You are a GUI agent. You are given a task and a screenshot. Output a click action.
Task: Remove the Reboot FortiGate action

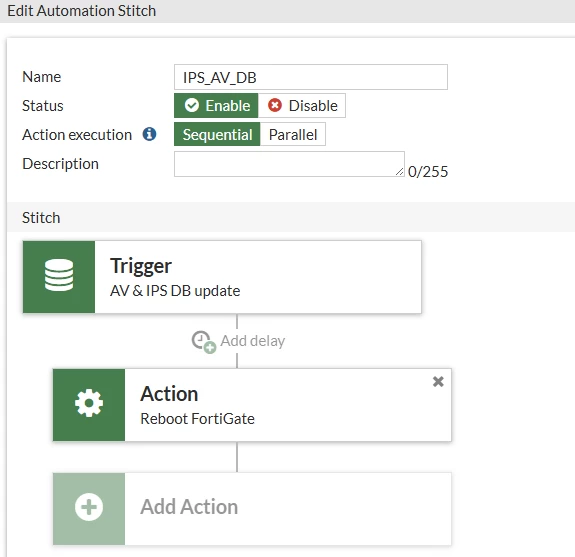(438, 382)
